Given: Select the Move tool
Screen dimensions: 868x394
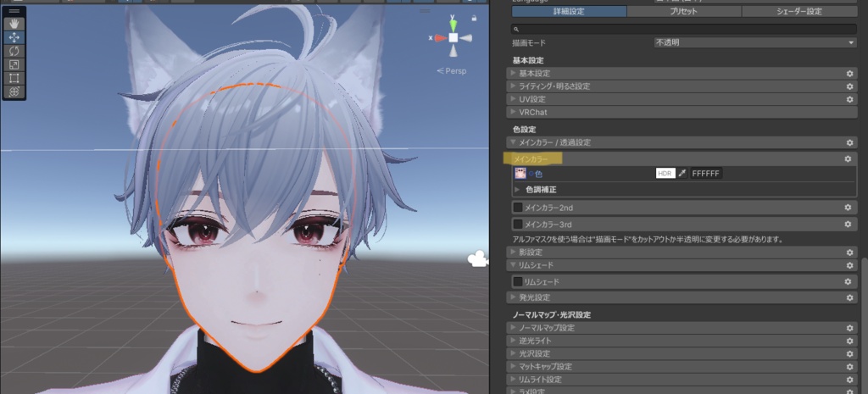Looking at the screenshot, I should point(14,37).
